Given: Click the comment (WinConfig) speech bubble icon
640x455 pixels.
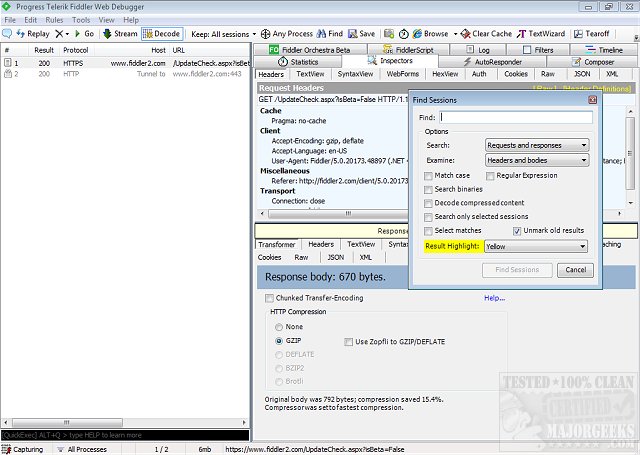Looking at the screenshot, I should tap(7, 33).
